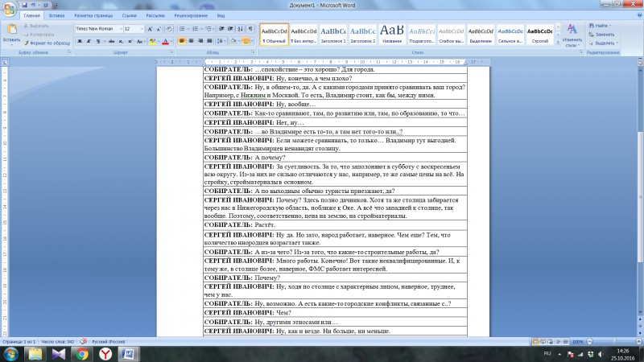
Task: Toggle superscript formatting
Action: point(130,41)
